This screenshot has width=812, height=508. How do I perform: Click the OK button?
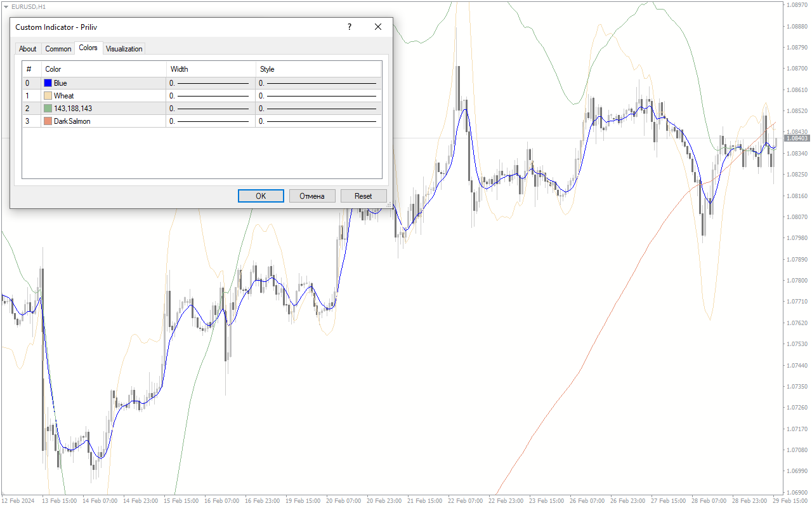pos(261,196)
